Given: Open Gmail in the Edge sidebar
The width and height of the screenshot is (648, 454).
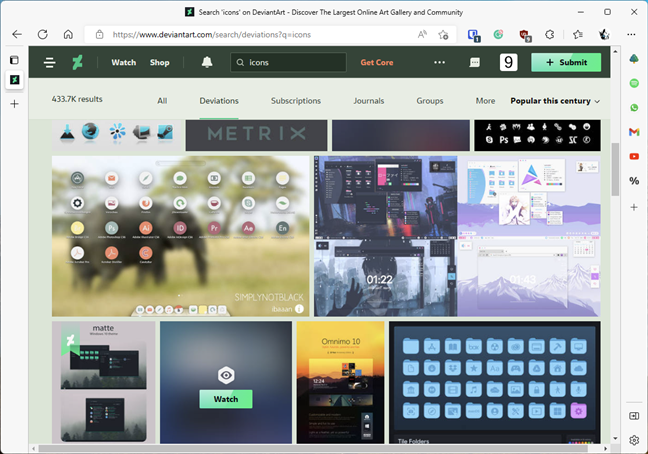Looking at the screenshot, I should coord(634,131).
